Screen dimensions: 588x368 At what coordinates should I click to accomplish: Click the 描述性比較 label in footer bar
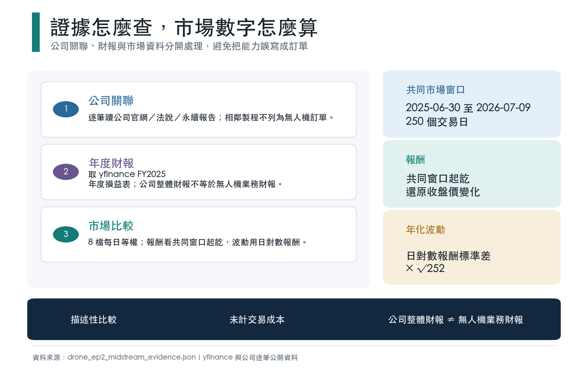(94, 320)
